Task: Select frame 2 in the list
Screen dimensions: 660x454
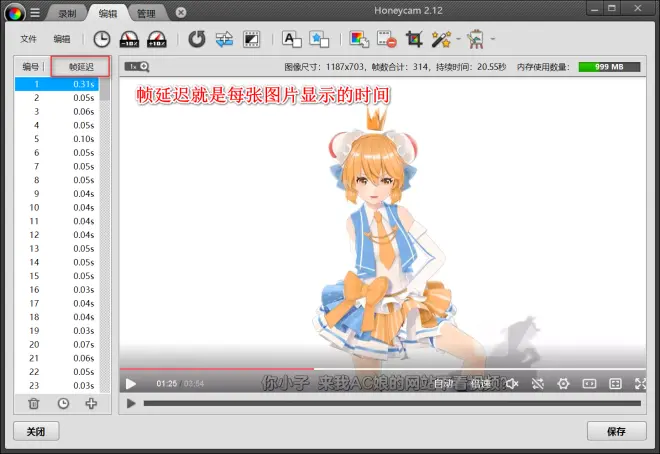Action: 57,98
